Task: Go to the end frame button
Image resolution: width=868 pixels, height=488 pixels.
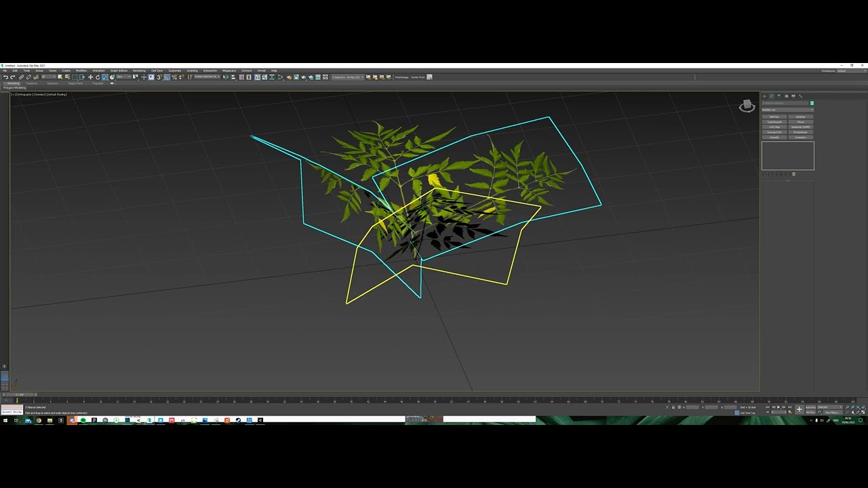Action: 789,407
